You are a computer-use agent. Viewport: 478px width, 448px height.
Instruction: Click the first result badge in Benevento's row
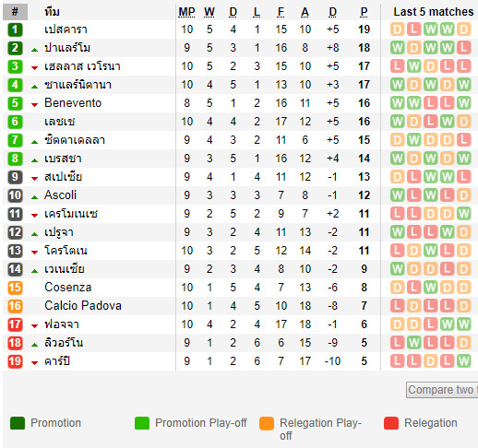(x=398, y=103)
